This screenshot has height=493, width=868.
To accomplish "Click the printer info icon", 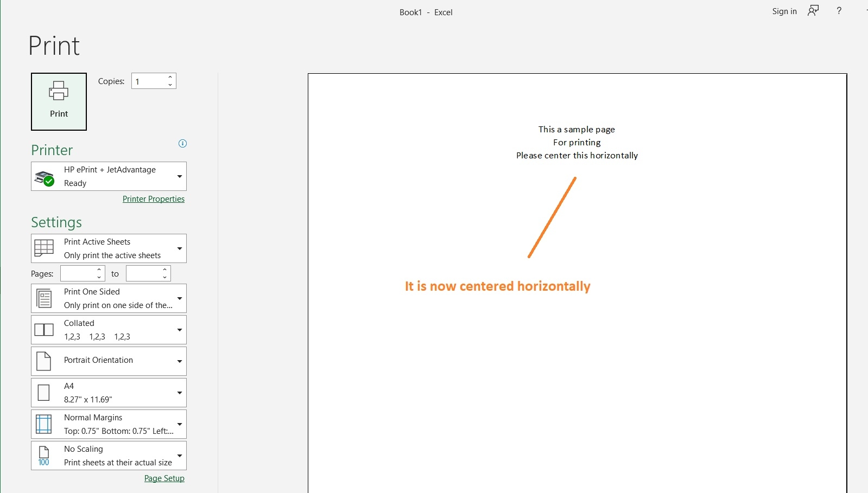I will tap(182, 144).
